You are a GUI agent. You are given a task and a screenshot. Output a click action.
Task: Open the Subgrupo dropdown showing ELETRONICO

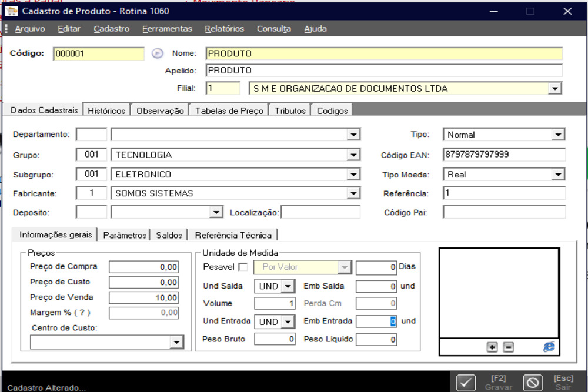tap(353, 175)
